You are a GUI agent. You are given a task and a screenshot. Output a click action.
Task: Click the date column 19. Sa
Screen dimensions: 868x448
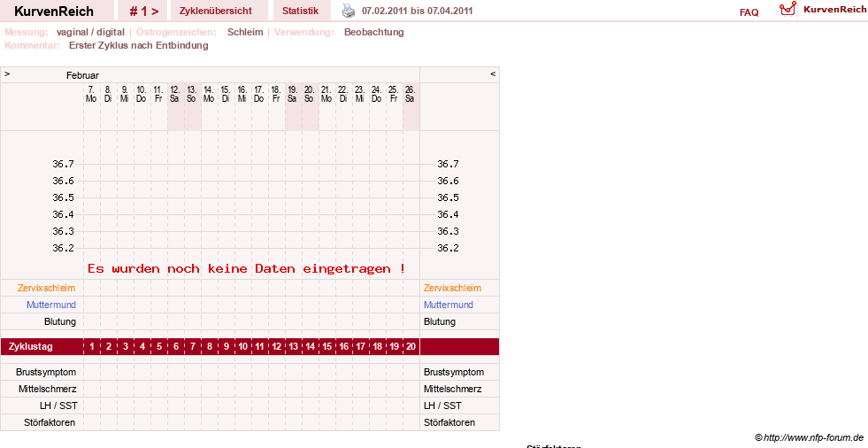[x=292, y=94]
